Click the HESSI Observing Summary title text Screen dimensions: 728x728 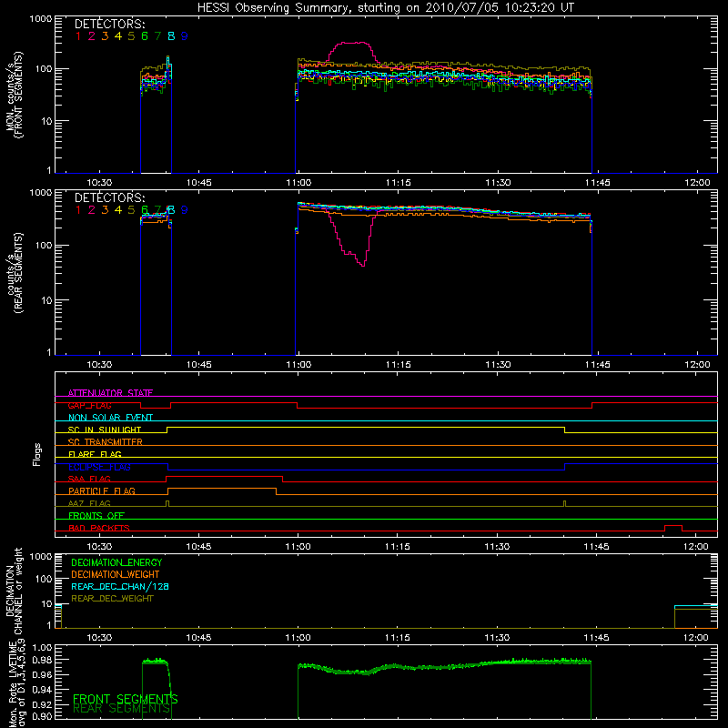point(386,8)
